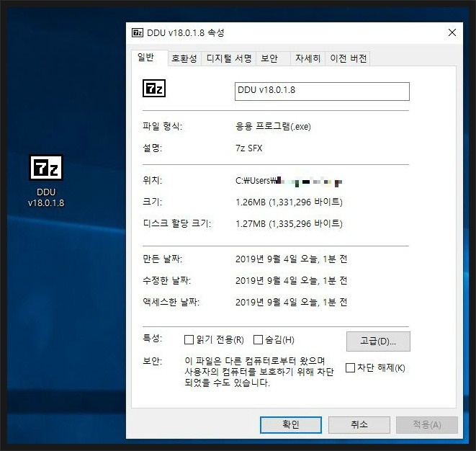Click the 7z icon in the dialog title bar
Viewport: 476px width, 451px height.
tap(138, 32)
